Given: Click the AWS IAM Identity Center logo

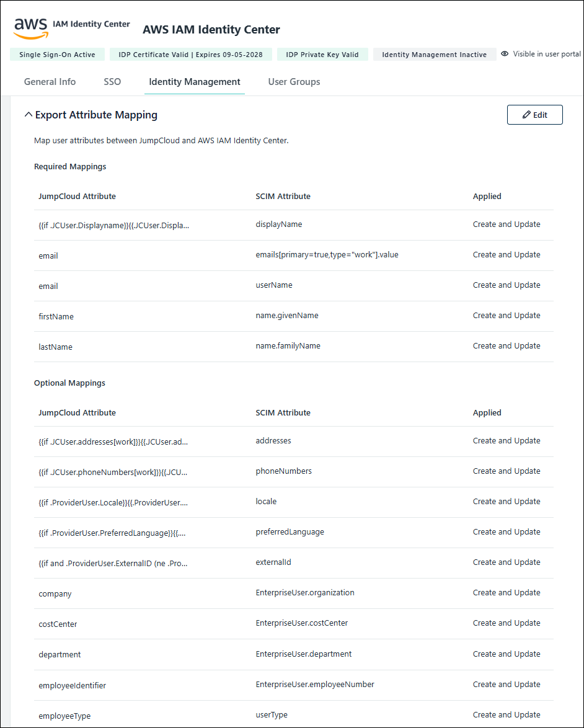Looking at the screenshot, I should (x=71, y=28).
